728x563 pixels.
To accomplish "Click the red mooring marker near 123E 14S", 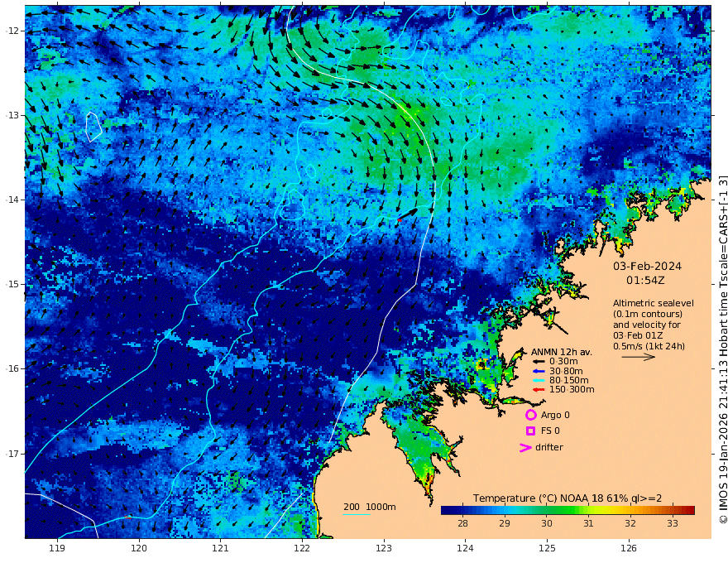I will pyautogui.click(x=399, y=219).
